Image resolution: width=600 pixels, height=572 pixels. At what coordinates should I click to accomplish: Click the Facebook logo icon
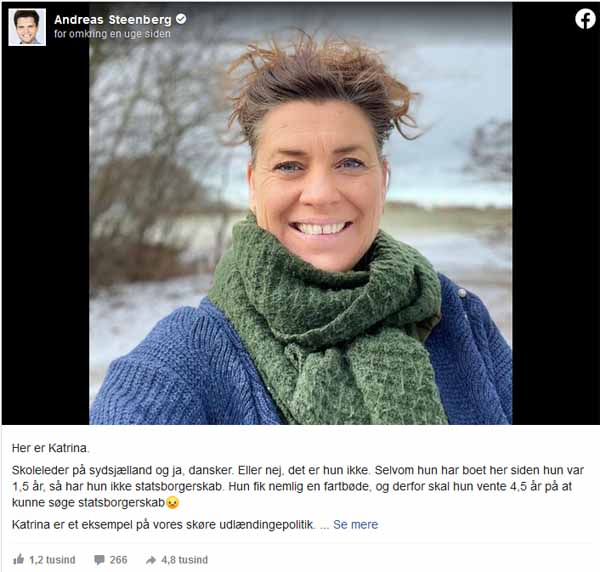585,19
